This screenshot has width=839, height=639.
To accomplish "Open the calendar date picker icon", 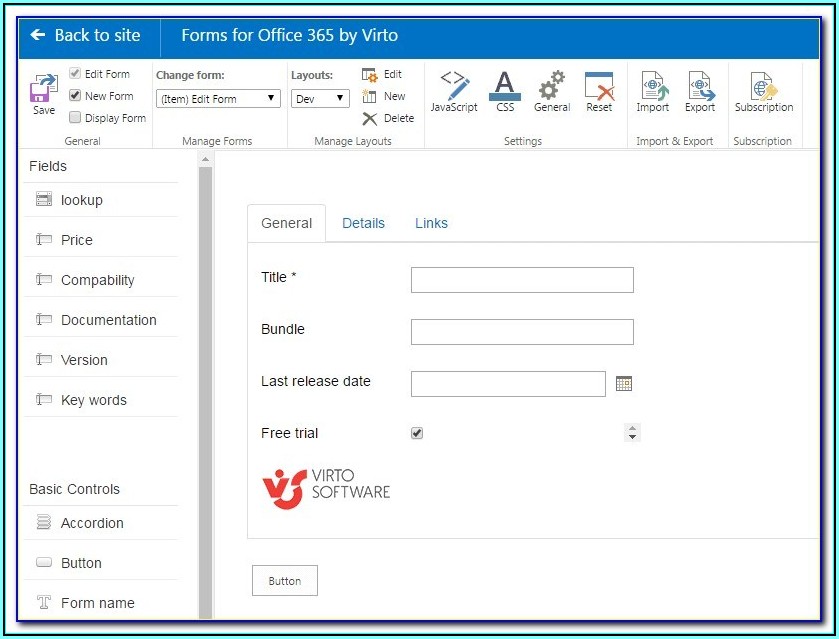I will [624, 384].
